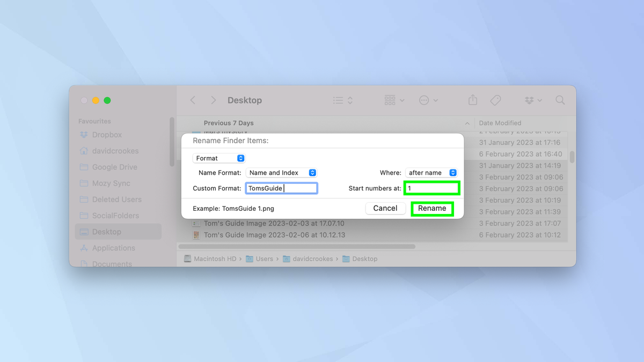Image resolution: width=644 pixels, height=362 pixels.
Task: Click the Start numbers at field
Action: pos(432,188)
